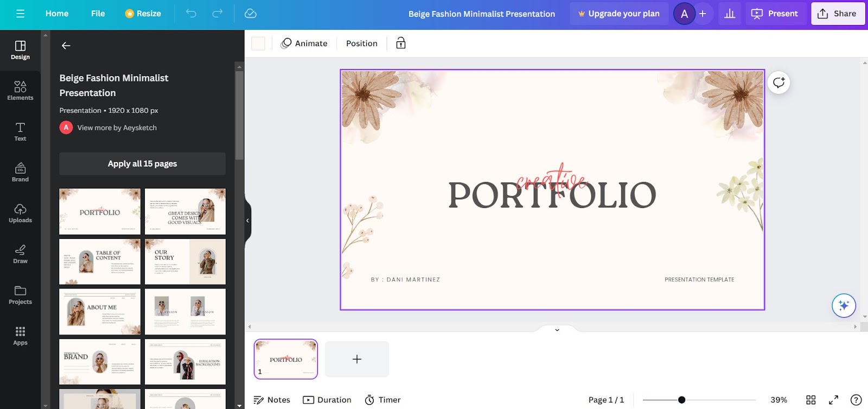Select the Vision template thumbnail
Screen dimensions: 868x409
click(x=185, y=312)
